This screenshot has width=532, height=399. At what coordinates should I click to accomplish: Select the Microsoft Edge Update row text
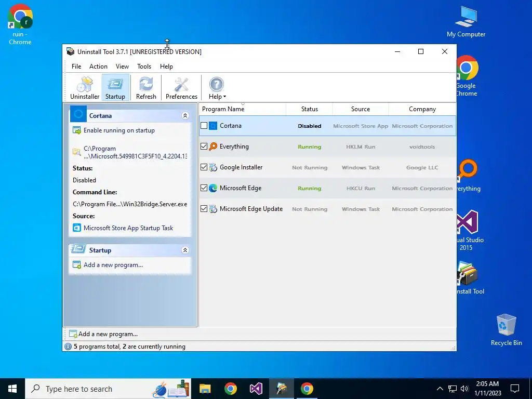coord(251,209)
